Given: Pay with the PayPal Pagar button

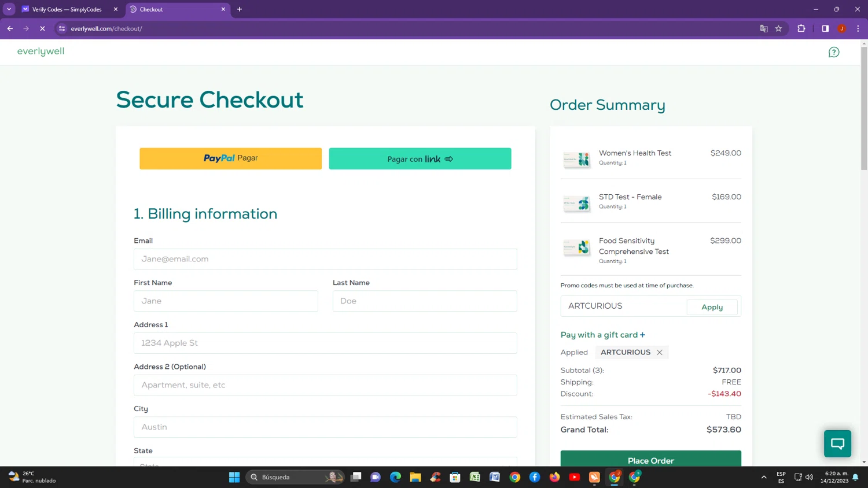Looking at the screenshot, I should pos(230,158).
